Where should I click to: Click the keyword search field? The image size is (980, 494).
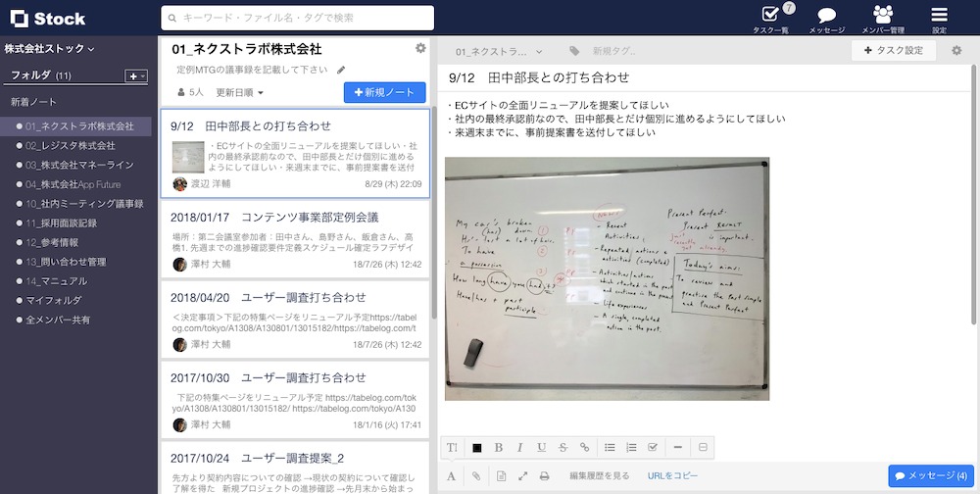pos(298,19)
